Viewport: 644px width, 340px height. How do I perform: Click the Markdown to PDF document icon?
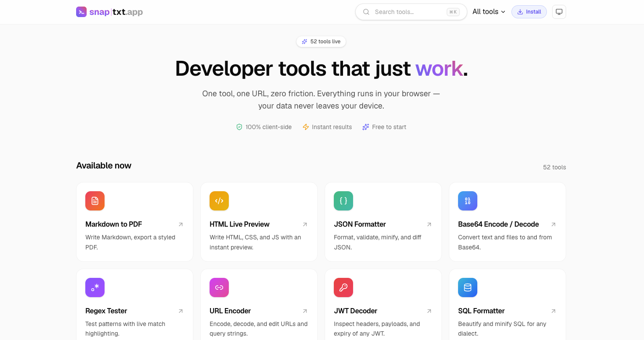[x=95, y=201]
